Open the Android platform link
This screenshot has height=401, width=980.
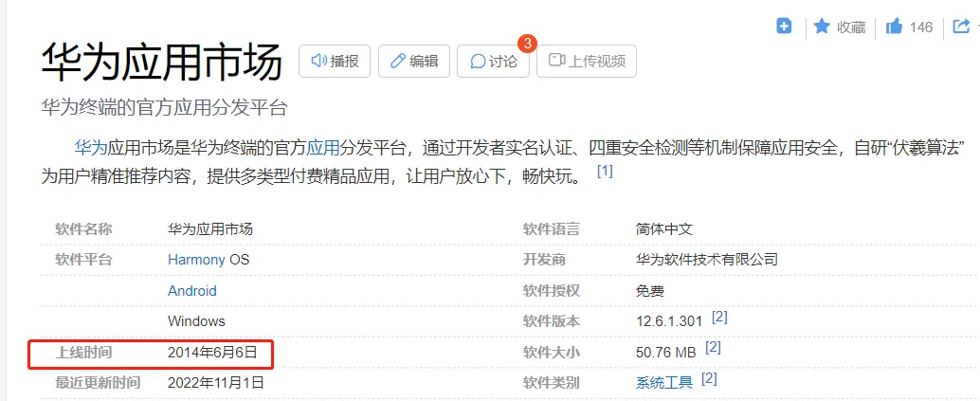coord(191,291)
